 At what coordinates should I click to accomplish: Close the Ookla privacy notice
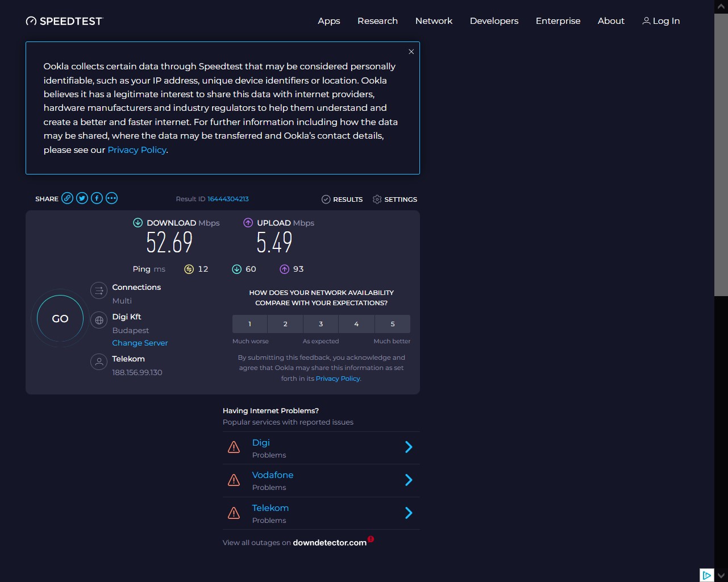click(x=411, y=52)
